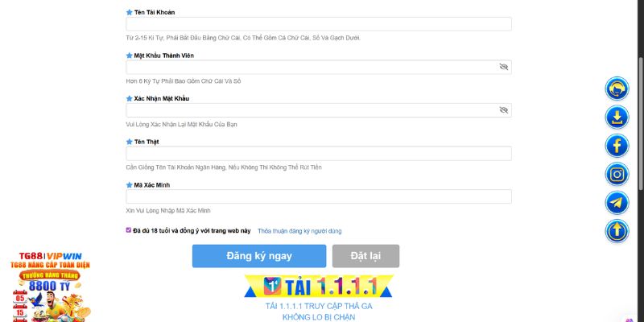Viewport: 644px width, 322px height.
Task: Focus the Xác Nhận Mật Khẩu input
Action: [x=319, y=110]
